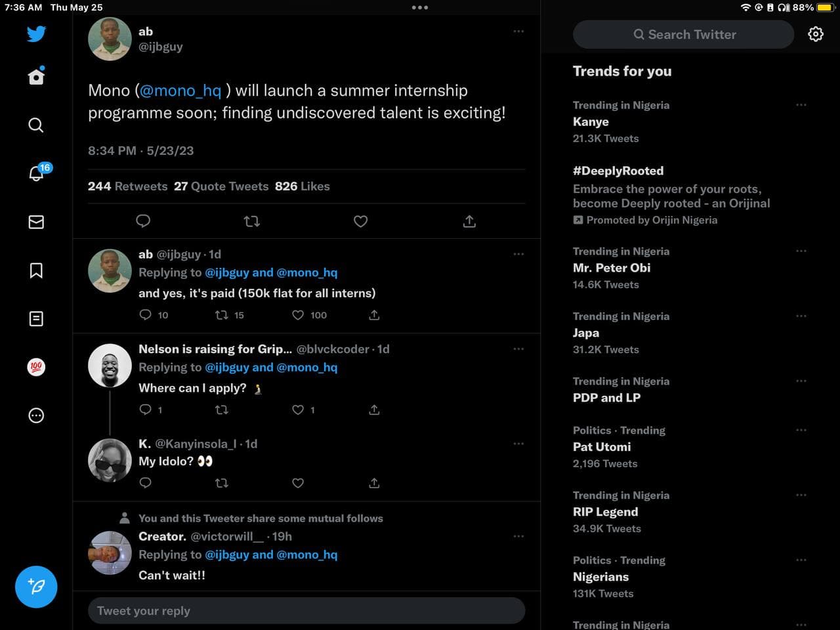Open the Lists icon in sidebar
The image size is (840, 630).
point(36,319)
